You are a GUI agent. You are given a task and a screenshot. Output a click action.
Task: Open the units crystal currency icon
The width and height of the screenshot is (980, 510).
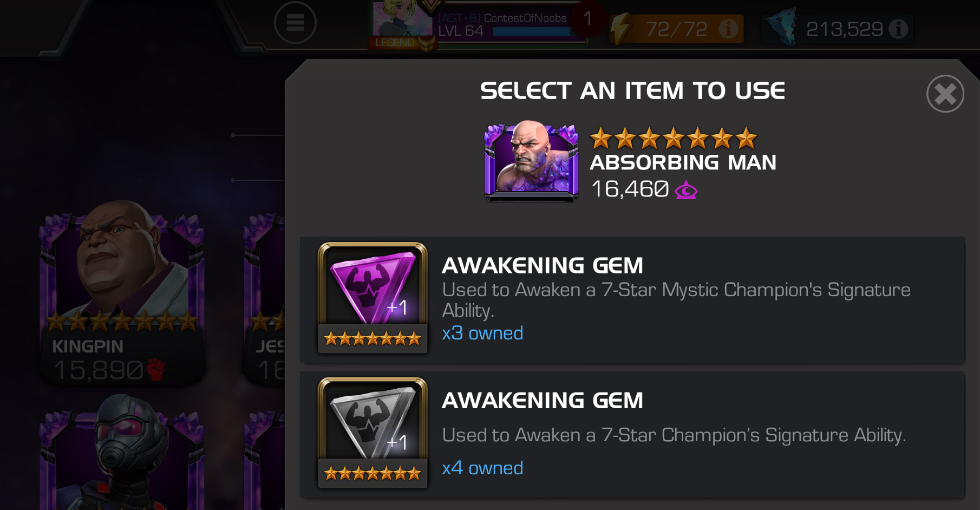point(781,27)
